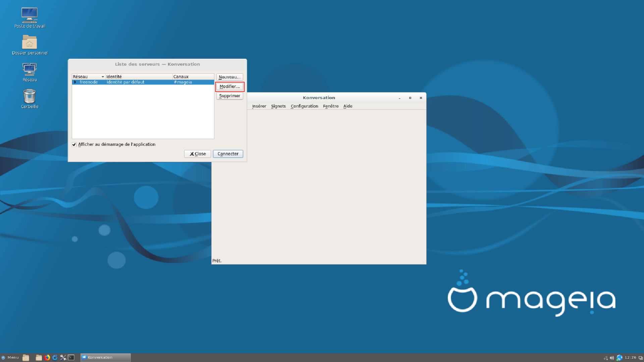This screenshot has height=362, width=644.
Task: Click the network globe tray icon
Action: [x=619, y=358]
